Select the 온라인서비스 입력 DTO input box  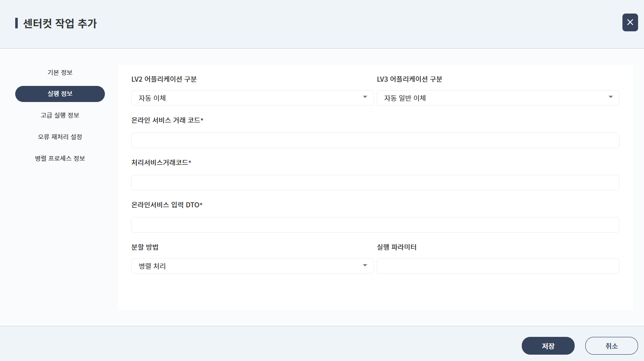pos(375,225)
